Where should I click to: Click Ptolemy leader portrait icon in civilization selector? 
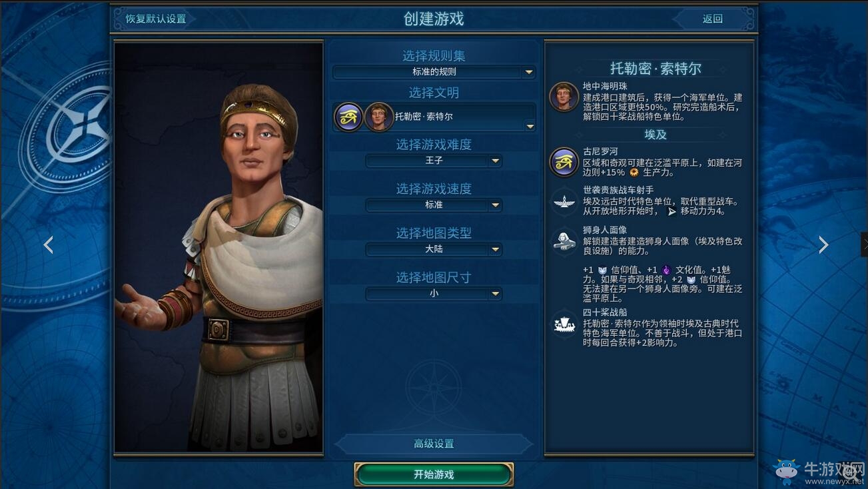pyautogui.click(x=378, y=117)
